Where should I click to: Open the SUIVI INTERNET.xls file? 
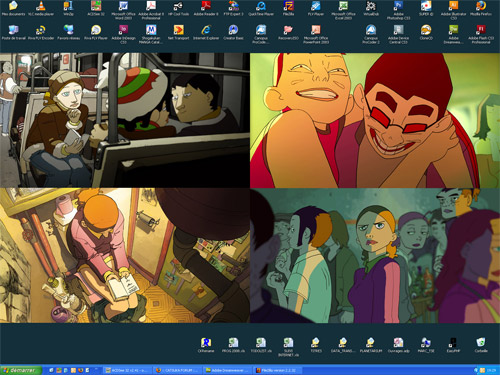pos(288,347)
